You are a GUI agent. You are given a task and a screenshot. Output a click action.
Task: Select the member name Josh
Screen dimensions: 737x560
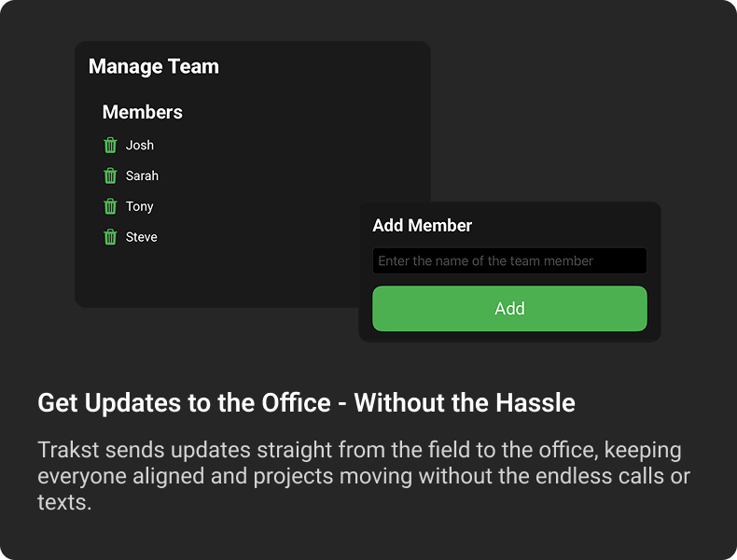pos(140,145)
